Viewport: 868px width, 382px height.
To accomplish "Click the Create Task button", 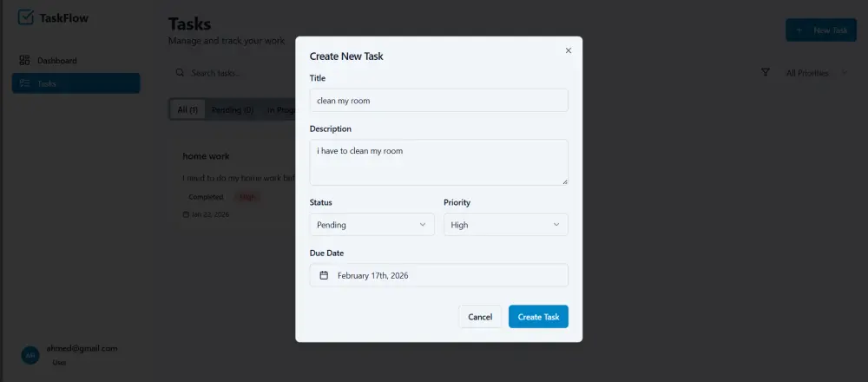I will [539, 317].
